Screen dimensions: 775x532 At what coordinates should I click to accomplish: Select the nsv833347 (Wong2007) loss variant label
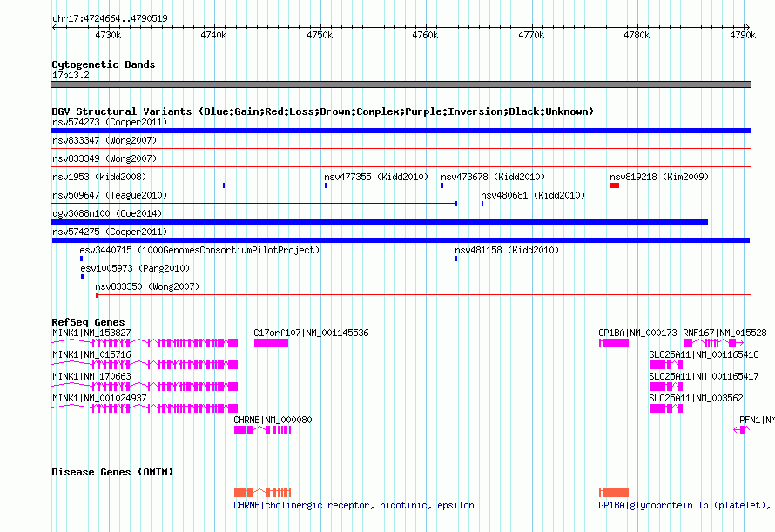(x=104, y=140)
